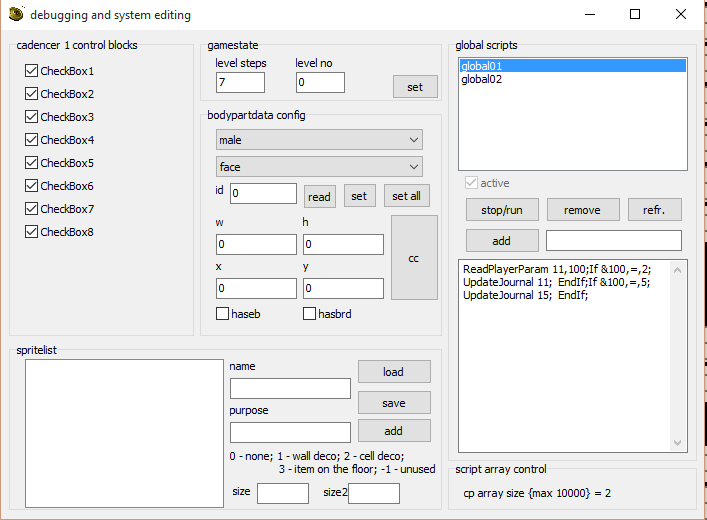This screenshot has height=520, width=707.
Task: Click the size input field
Action: click(283, 493)
